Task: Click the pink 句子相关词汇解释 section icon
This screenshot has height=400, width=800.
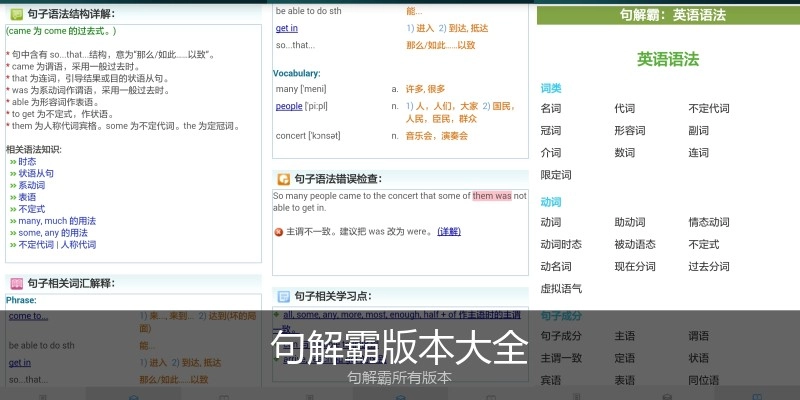Action: click(x=17, y=284)
